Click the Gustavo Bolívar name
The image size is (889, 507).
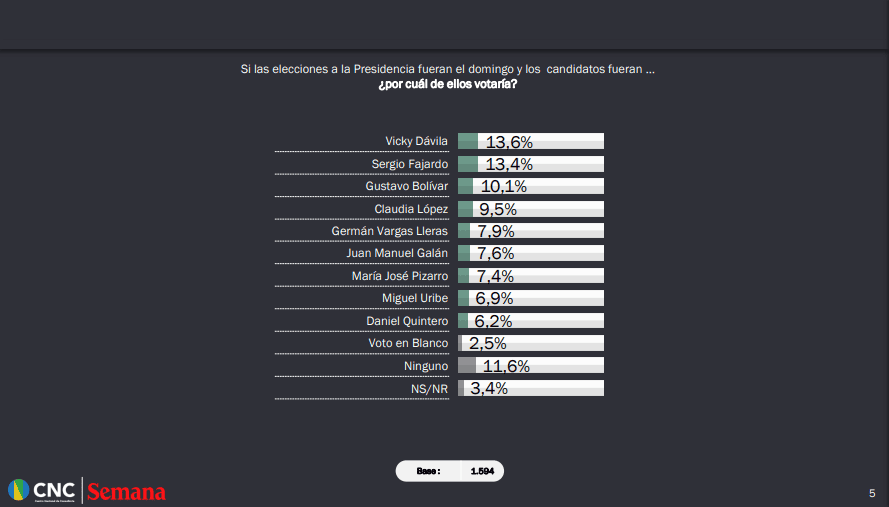click(x=407, y=186)
